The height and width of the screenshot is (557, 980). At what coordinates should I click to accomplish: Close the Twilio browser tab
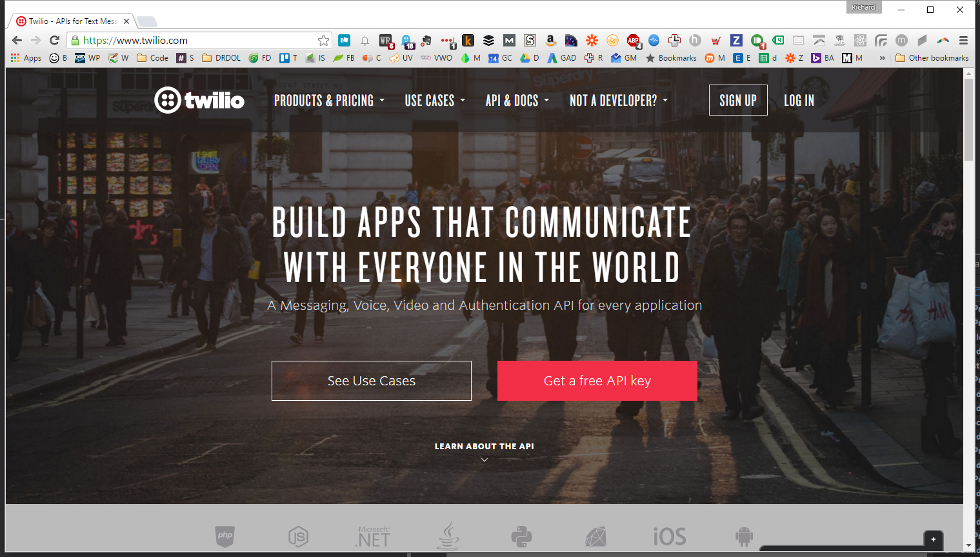(126, 21)
